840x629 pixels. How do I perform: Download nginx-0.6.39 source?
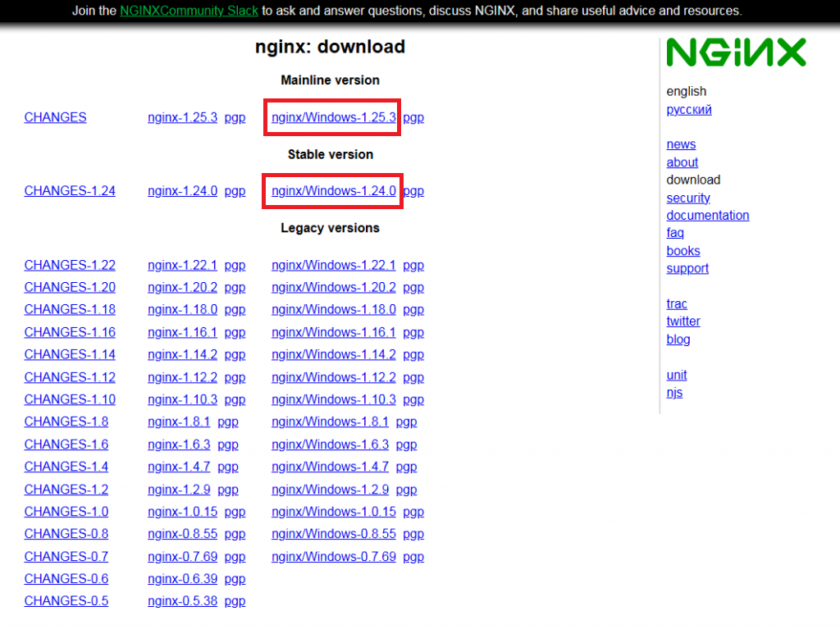[x=183, y=579]
